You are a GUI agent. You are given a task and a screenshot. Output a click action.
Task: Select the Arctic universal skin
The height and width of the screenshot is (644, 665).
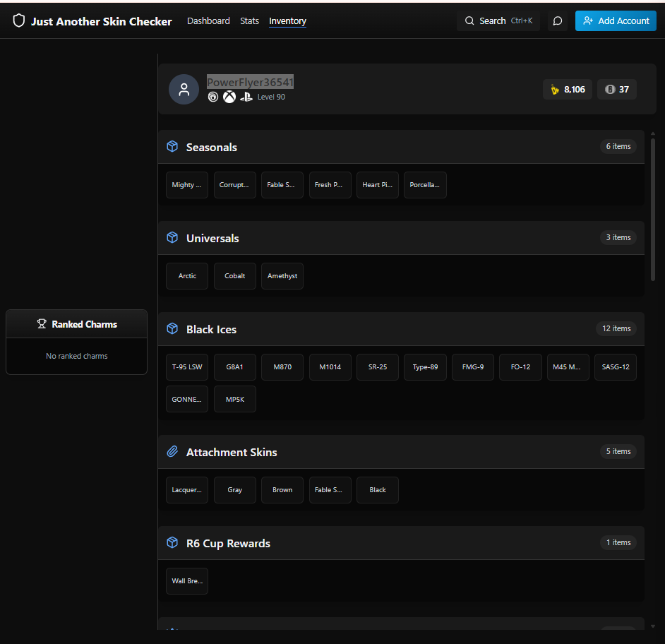pyautogui.click(x=186, y=276)
